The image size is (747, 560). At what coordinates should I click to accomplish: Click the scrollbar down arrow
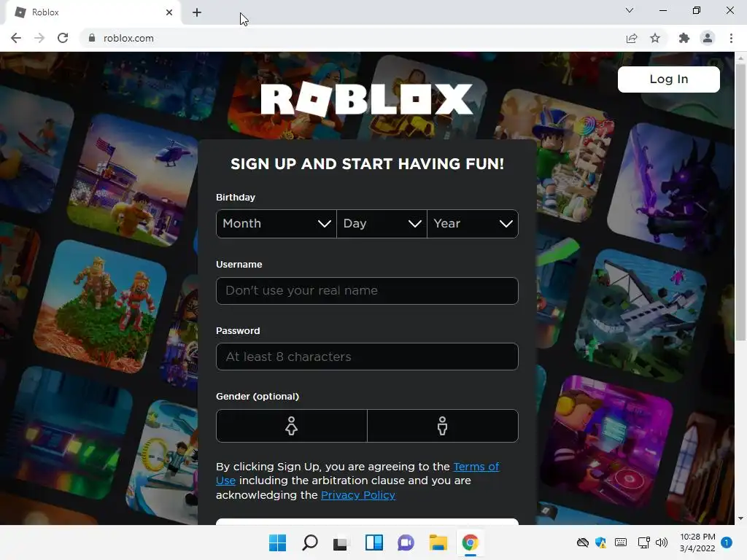(x=740, y=518)
